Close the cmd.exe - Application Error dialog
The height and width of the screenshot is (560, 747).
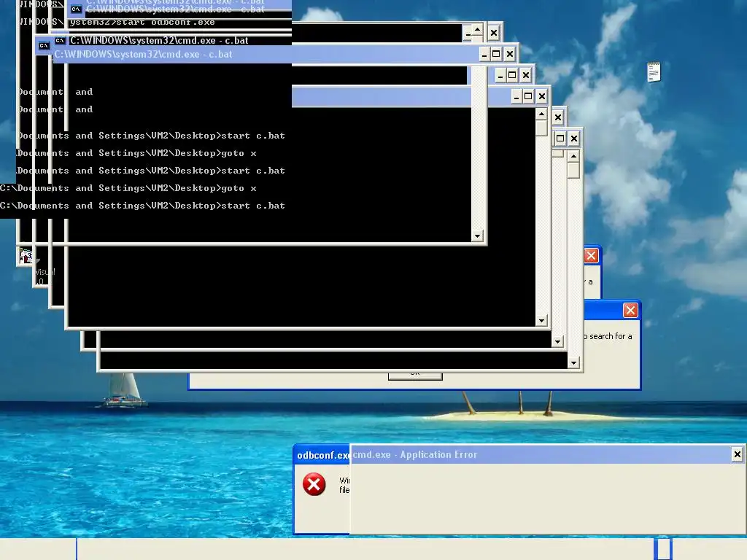737,454
